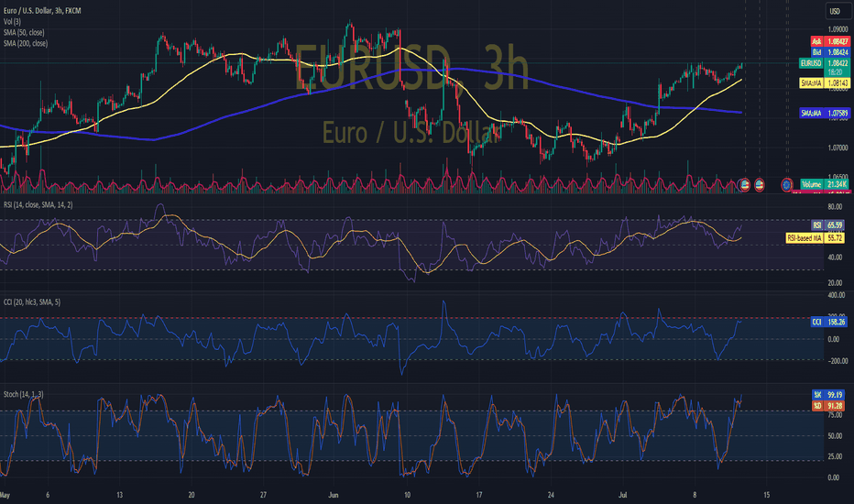Screen dimensions: 854x504
Task: Click the 24 date on the time axis
Action: point(551,495)
